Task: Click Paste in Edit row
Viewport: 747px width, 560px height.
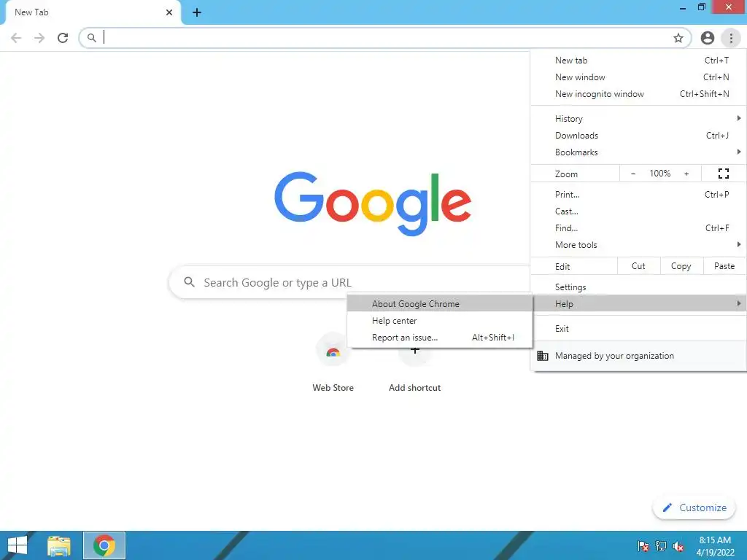Action: pos(724,266)
